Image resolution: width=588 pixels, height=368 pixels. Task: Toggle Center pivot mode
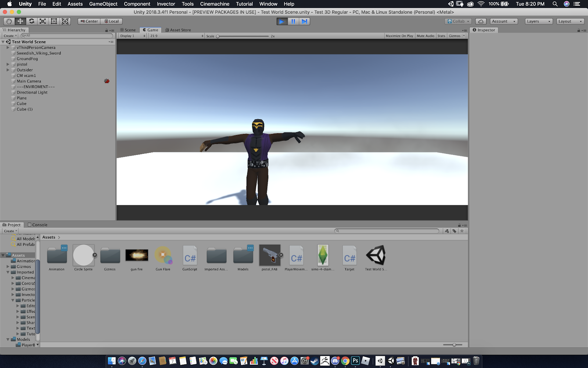point(89,21)
